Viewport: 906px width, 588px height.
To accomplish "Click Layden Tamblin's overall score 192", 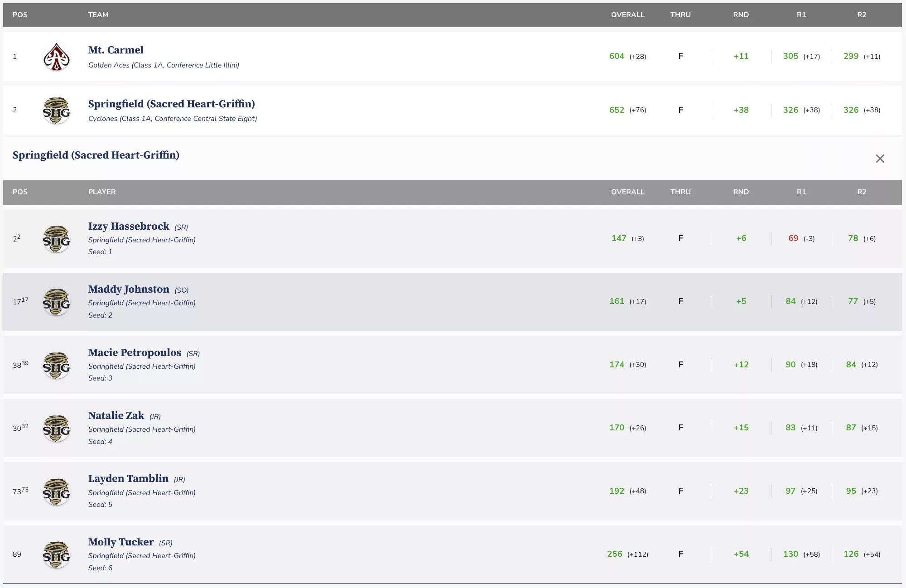I will click(617, 491).
